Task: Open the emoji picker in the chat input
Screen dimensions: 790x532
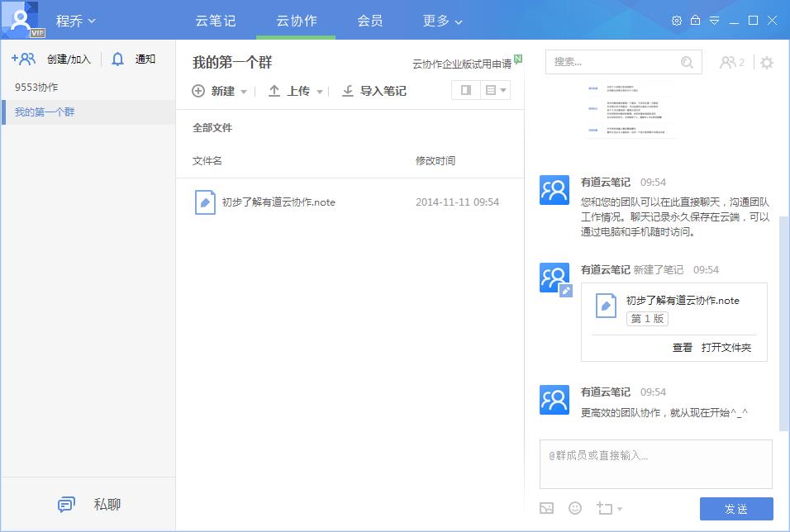Action: [575, 508]
